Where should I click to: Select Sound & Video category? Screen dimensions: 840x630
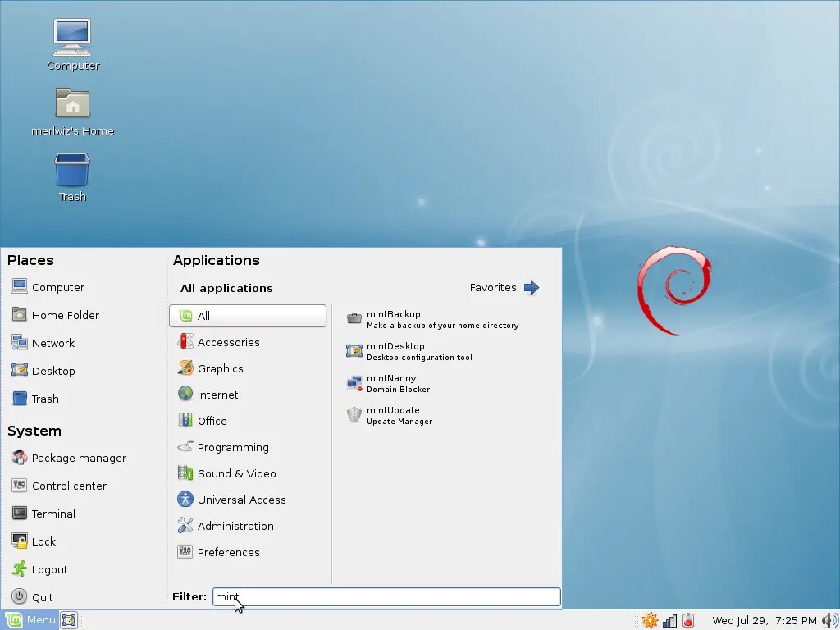click(226, 473)
